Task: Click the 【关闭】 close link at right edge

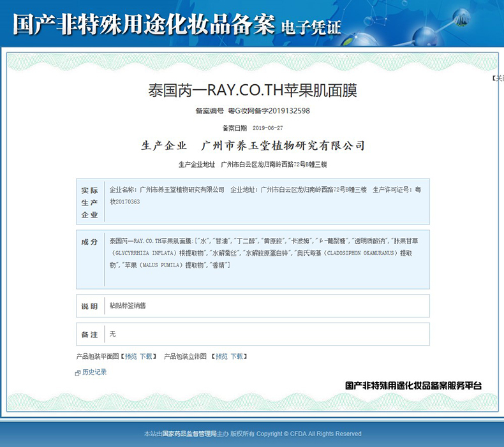Action: click(x=498, y=78)
